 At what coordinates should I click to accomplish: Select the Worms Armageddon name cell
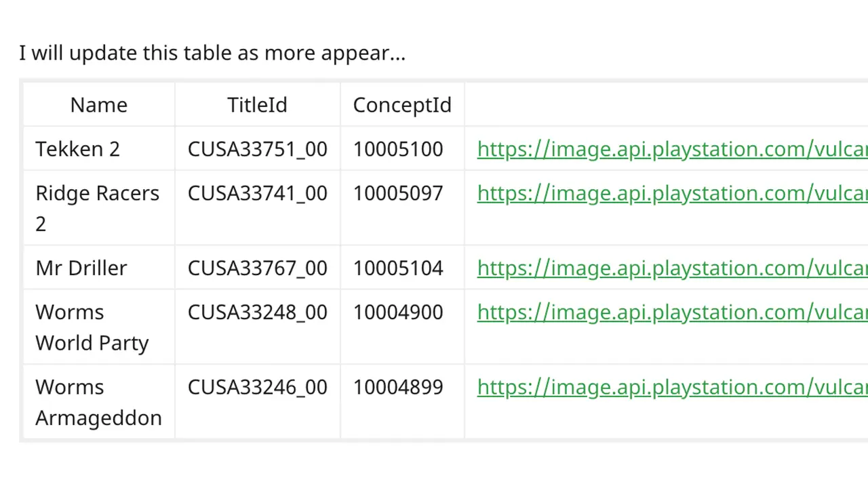click(x=98, y=402)
